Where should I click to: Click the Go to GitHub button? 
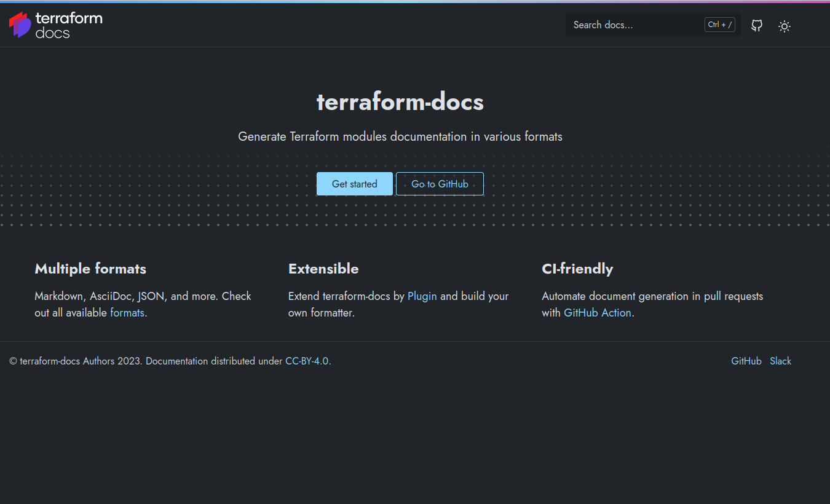click(x=440, y=184)
